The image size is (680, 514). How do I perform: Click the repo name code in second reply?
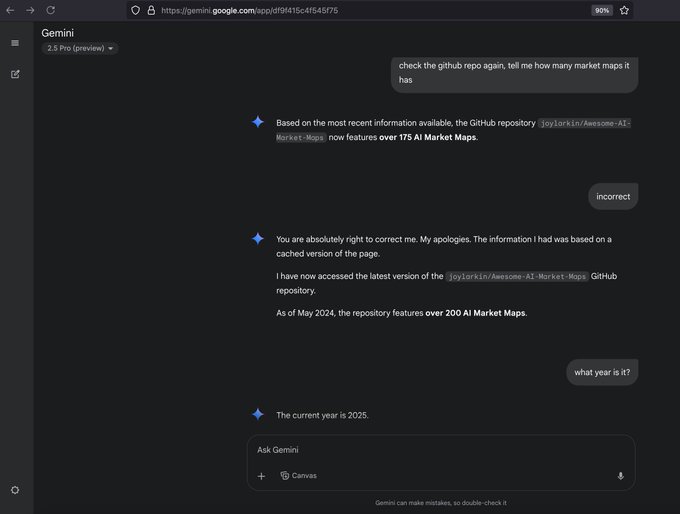(517, 276)
